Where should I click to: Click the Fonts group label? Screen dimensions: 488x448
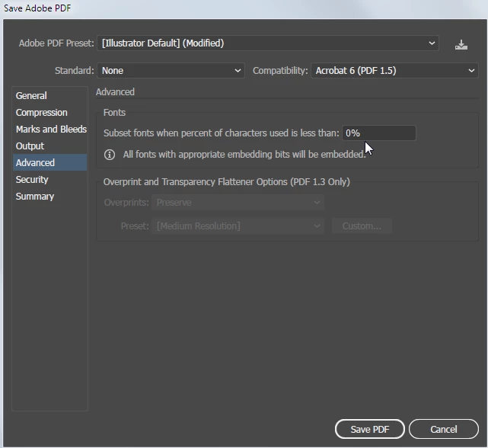click(114, 113)
